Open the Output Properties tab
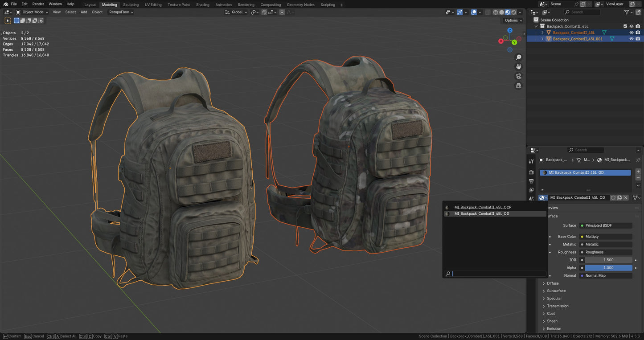This screenshot has height=340, width=644. (531, 181)
